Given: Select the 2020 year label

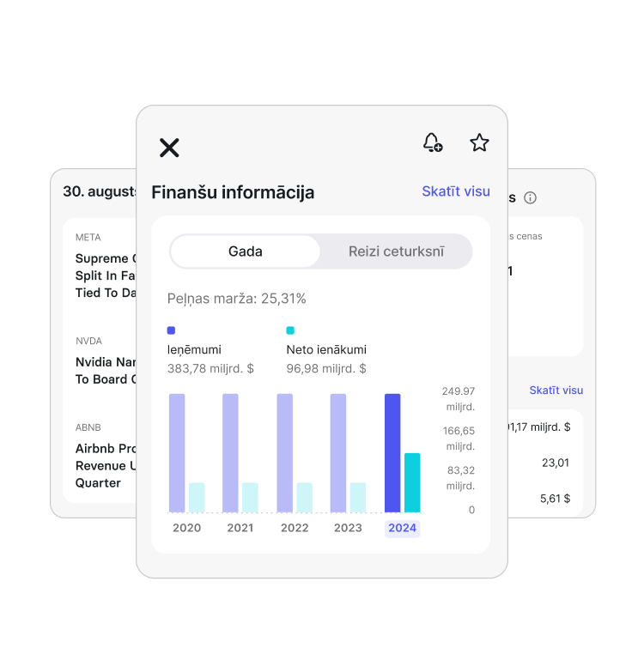Looking at the screenshot, I should [186, 528].
